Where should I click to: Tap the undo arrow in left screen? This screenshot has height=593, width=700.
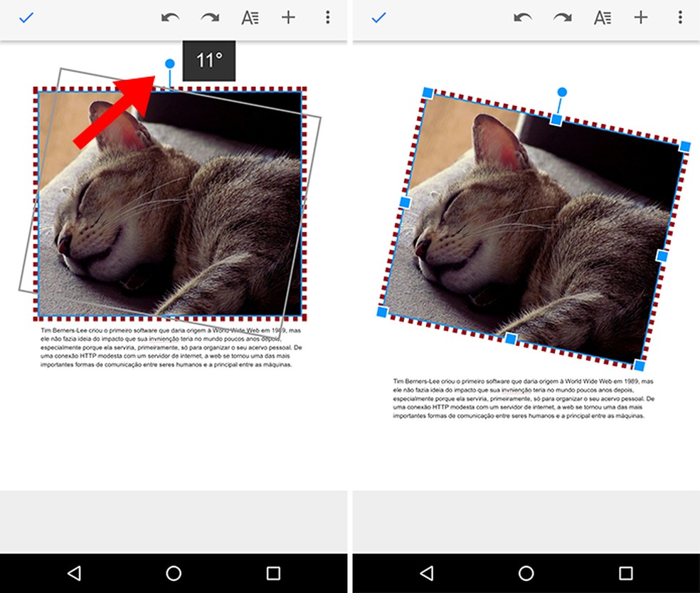[x=170, y=18]
